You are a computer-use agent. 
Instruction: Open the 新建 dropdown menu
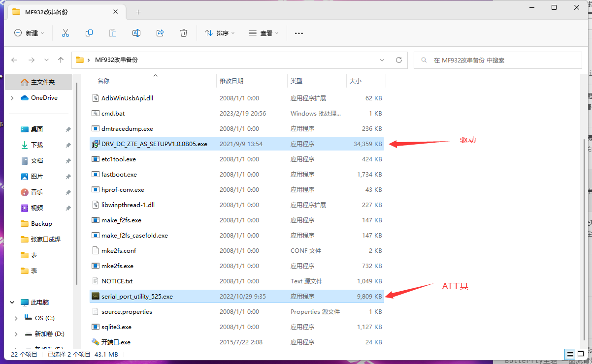point(29,33)
